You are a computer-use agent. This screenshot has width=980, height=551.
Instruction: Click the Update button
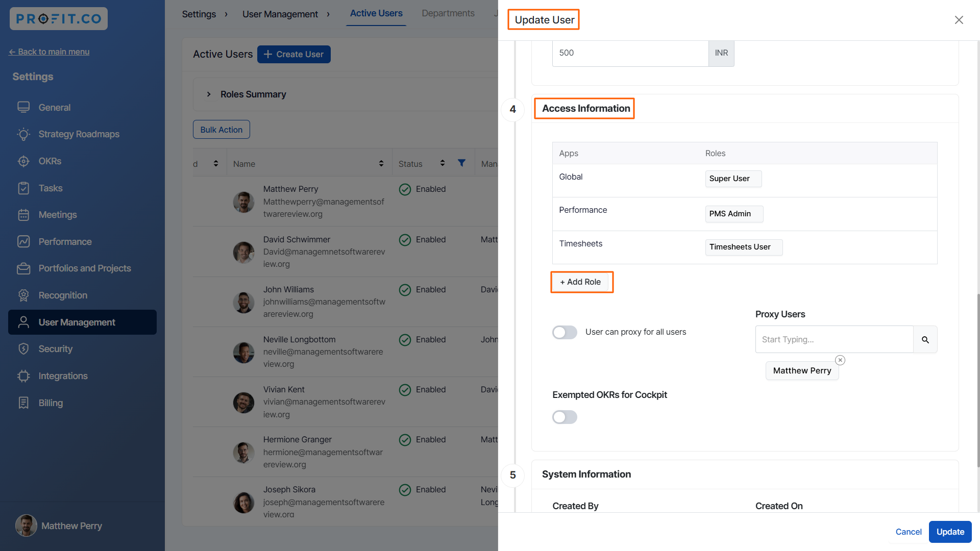click(950, 532)
